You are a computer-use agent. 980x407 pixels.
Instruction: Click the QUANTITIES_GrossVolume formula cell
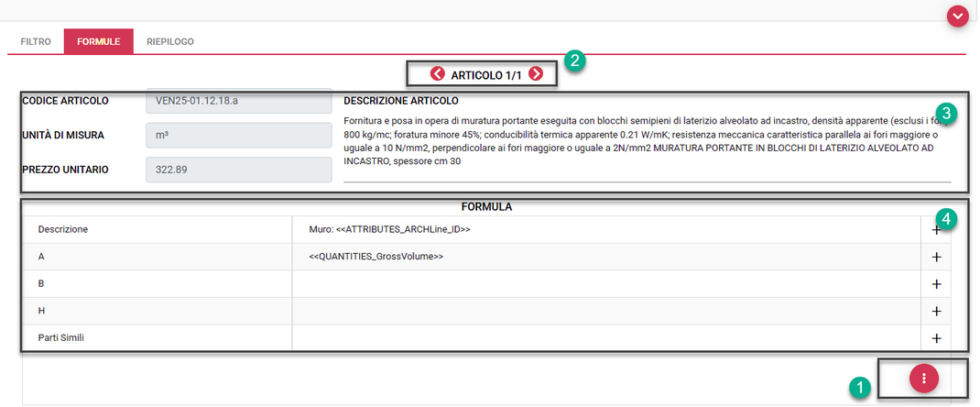[604, 258]
